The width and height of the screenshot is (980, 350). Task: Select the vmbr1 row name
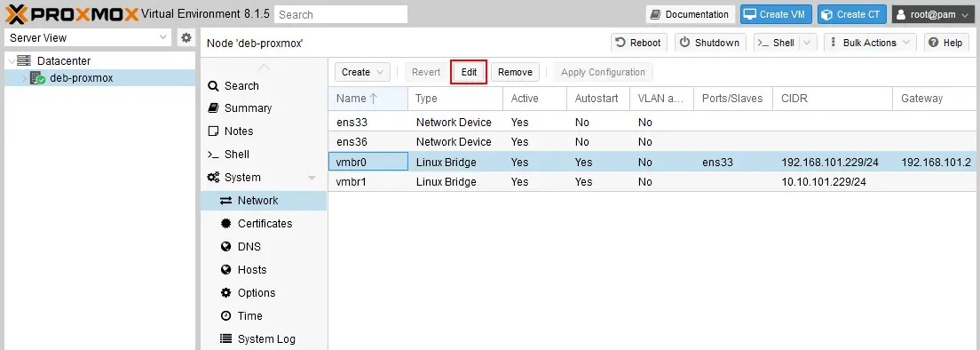(352, 182)
